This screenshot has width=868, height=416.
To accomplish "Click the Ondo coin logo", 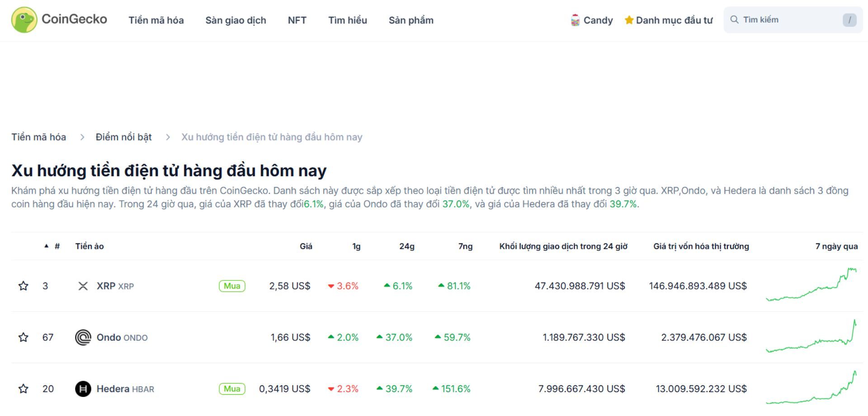I will click(x=83, y=337).
